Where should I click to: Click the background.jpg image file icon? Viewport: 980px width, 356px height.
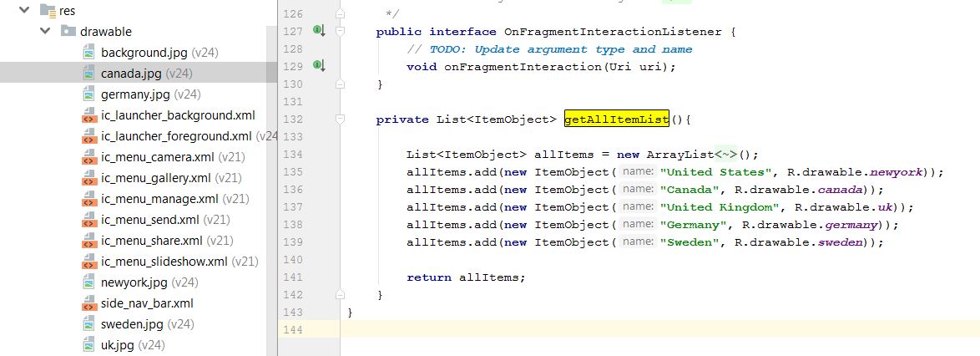[88, 52]
